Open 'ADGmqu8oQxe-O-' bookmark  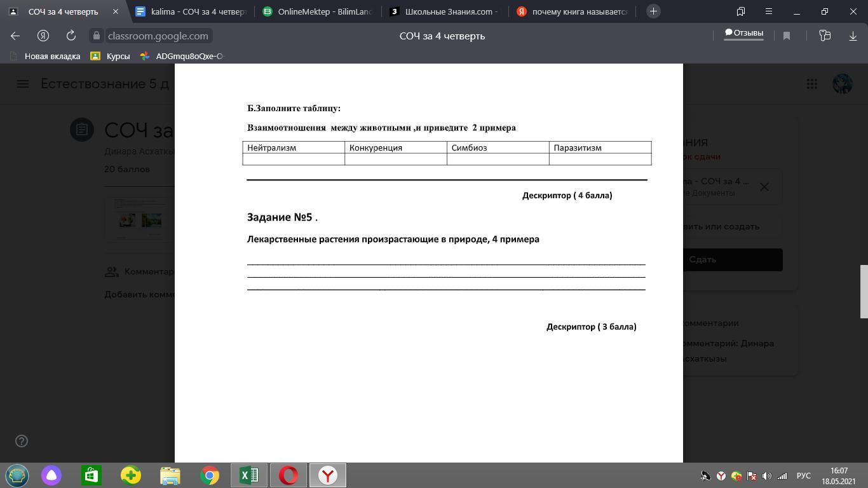(183, 56)
